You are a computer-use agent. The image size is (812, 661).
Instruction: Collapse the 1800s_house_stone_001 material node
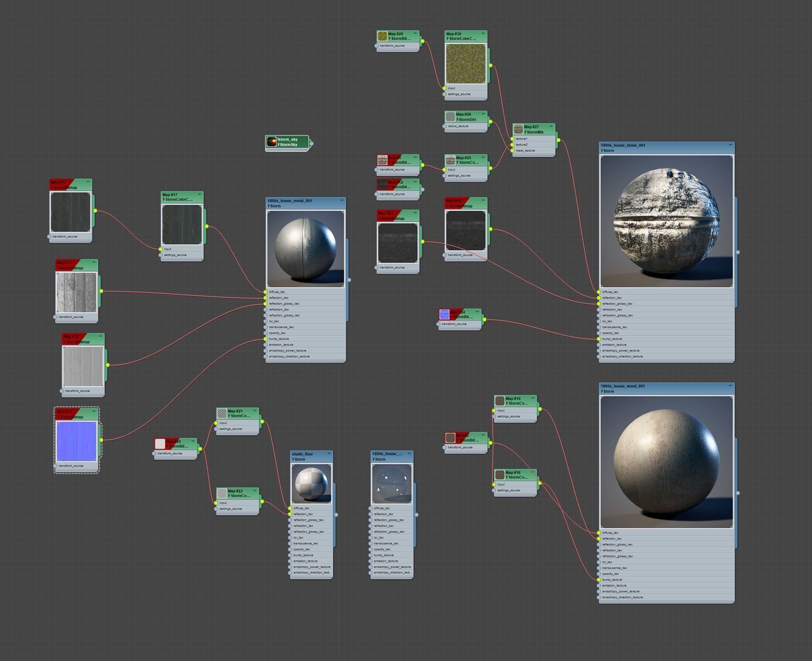click(x=730, y=145)
